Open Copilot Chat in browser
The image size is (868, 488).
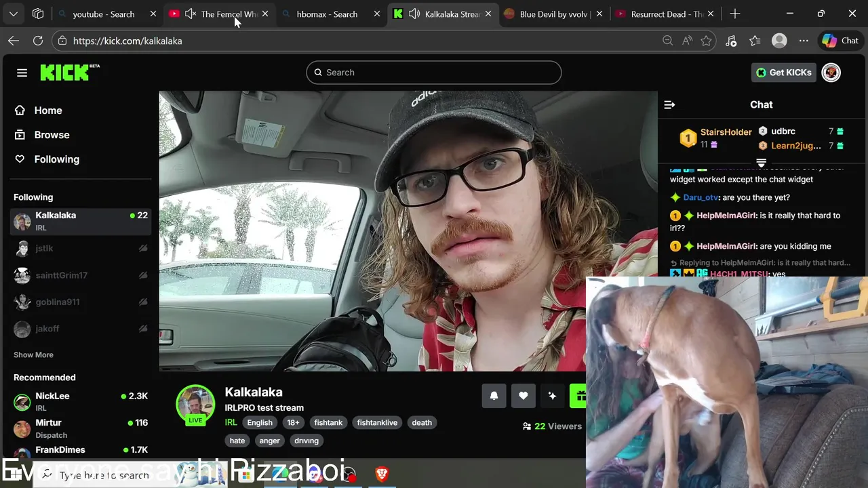(841, 41)
